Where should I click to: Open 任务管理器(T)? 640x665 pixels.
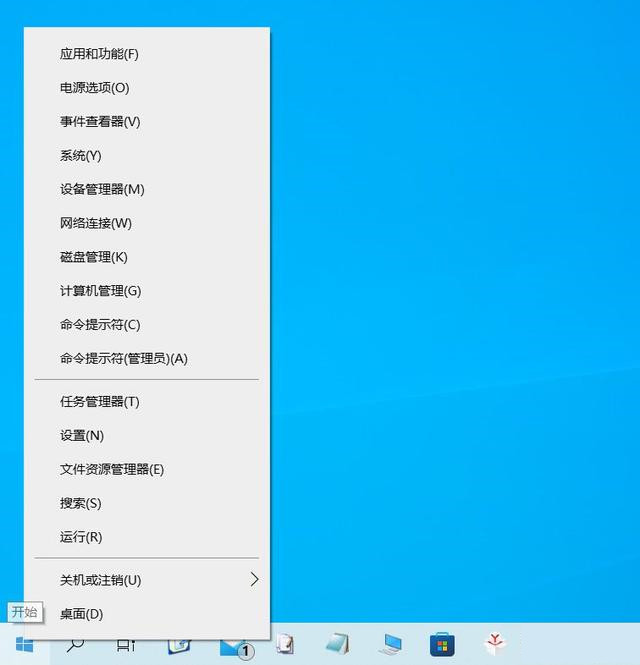tap(100, 402)
